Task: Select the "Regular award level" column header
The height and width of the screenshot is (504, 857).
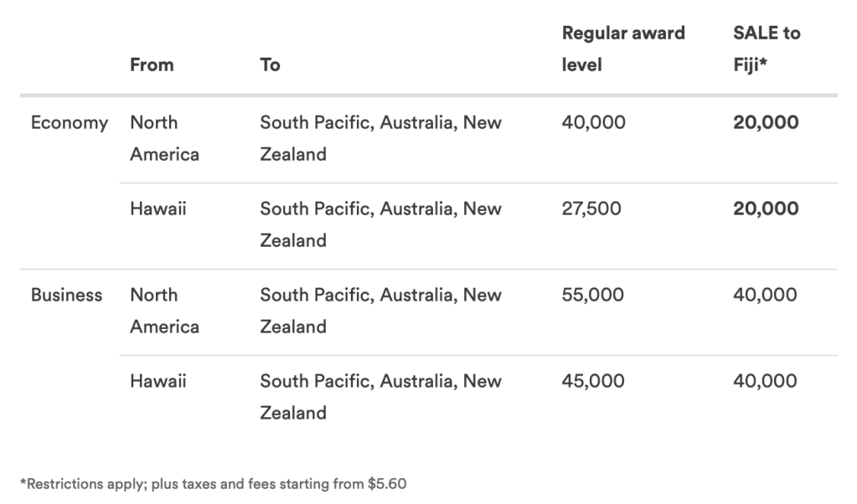Action: (622, 49)
